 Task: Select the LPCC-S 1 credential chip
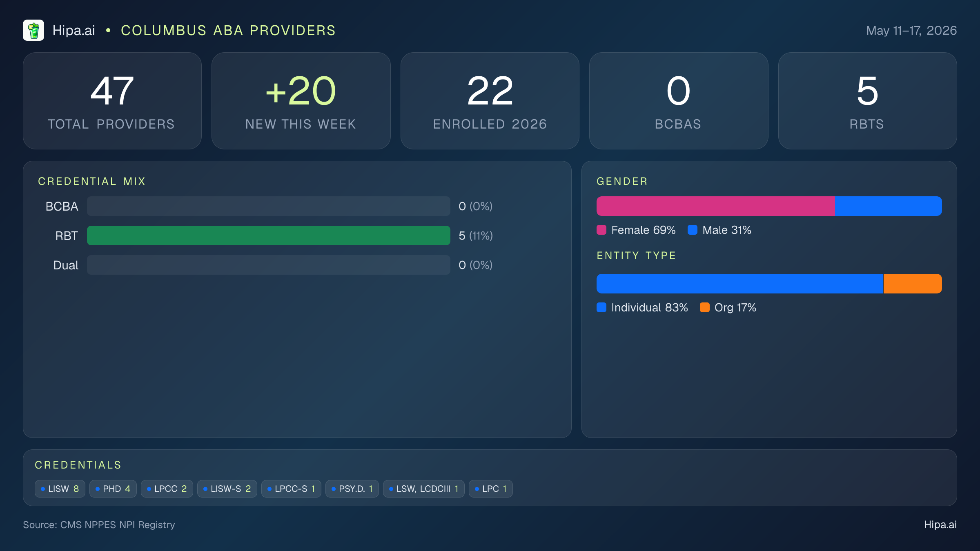291,489
